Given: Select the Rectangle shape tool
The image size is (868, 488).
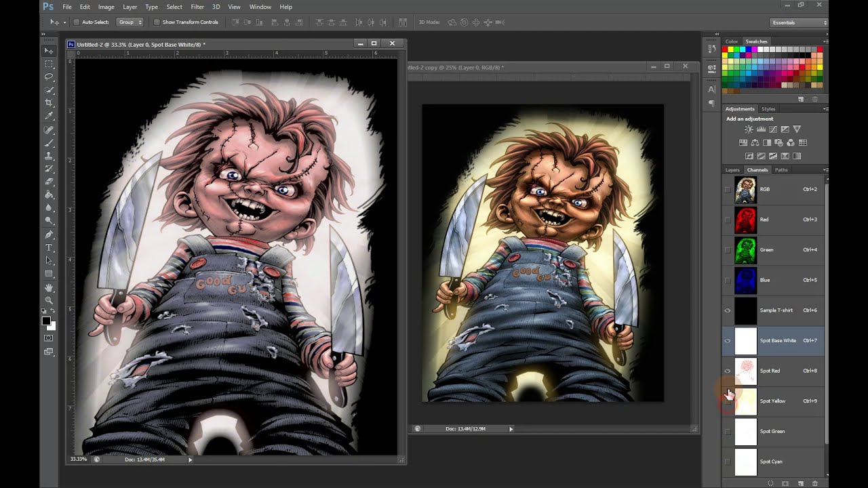Looking at the screenshot, I should tap(49, 274).
